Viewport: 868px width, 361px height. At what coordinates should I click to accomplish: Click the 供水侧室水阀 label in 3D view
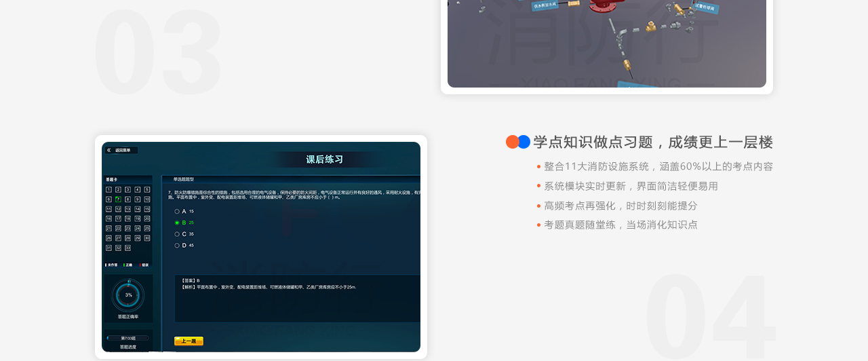pyautogui.click(x=543, y=4)
